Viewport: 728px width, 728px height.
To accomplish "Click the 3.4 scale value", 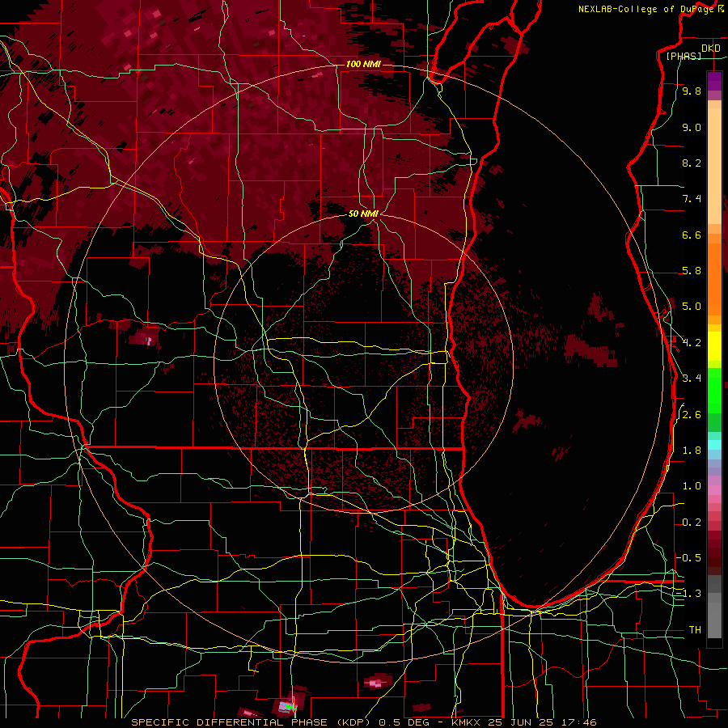I will [x=692, y=379].
